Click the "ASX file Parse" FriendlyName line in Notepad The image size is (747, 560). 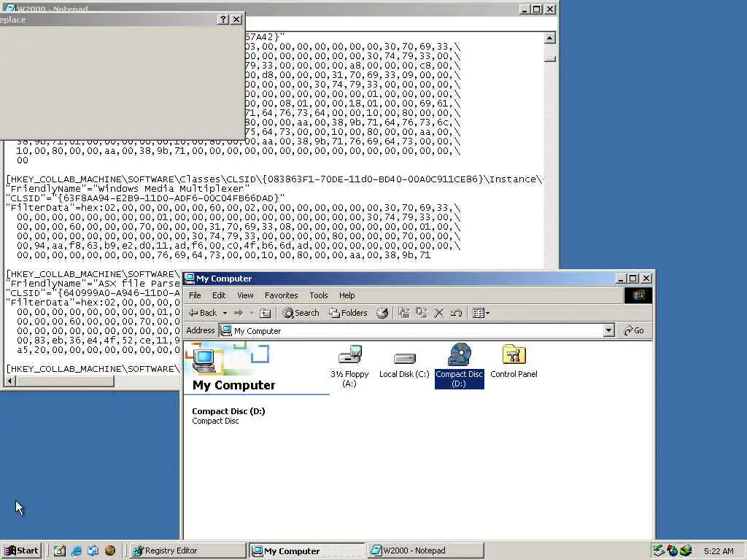coord(93,284)
